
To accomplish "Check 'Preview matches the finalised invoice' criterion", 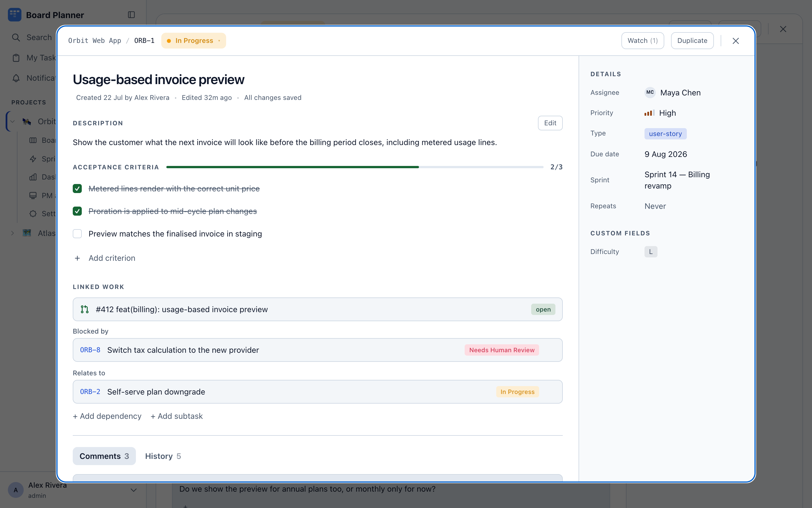I will click(77, 233).
